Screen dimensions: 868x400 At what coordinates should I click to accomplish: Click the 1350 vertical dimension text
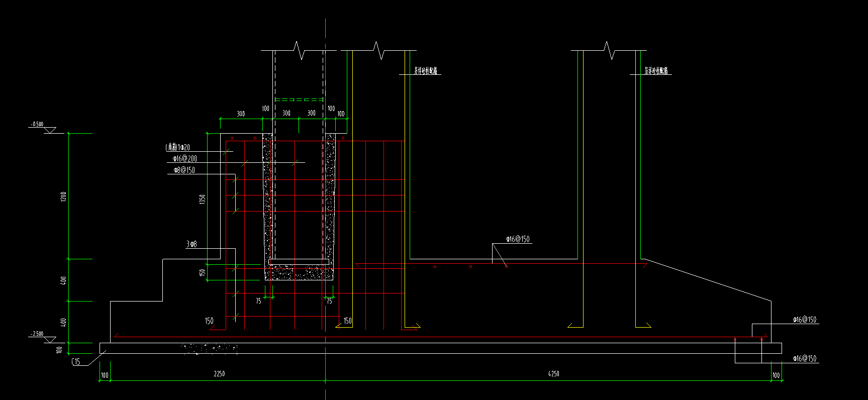coord(203,199)
